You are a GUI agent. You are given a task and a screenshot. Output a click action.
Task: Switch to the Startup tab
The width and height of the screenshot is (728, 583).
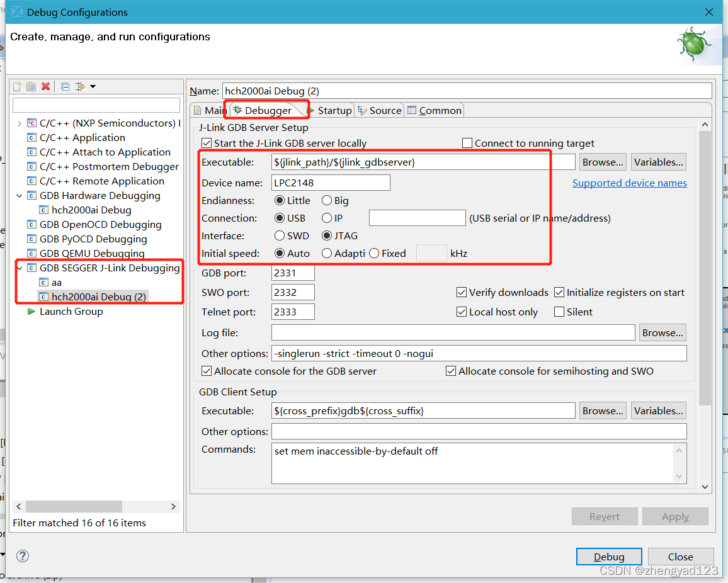pos(329,111)
